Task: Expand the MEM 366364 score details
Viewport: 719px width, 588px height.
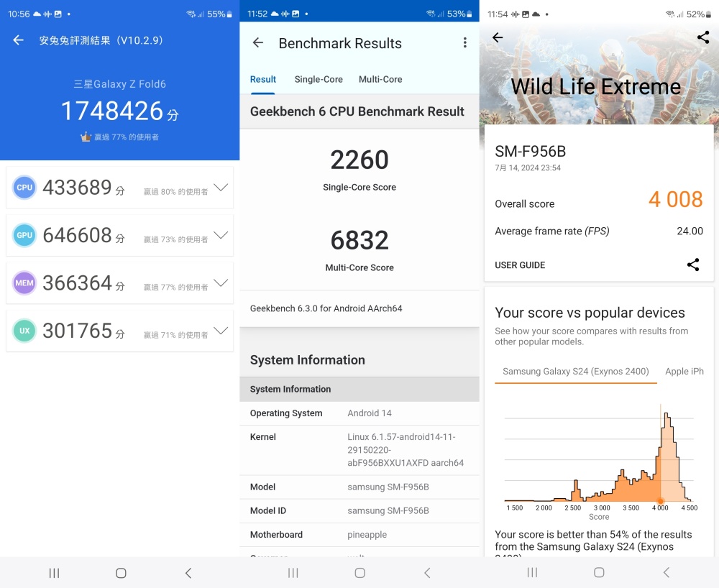Action: 221,282
